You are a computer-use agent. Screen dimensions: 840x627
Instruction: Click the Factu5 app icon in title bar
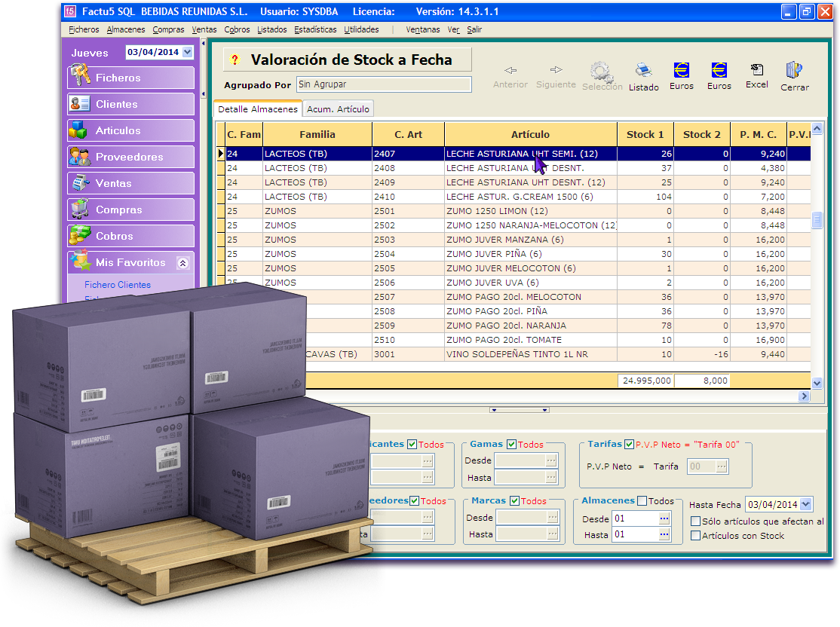[70, 11]
